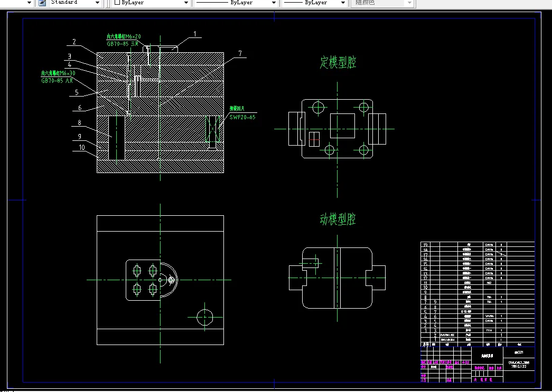552x392 pixels.
Task: Select callout number 2 in section view
Action: pyautogui.click(x=74, y=42)
